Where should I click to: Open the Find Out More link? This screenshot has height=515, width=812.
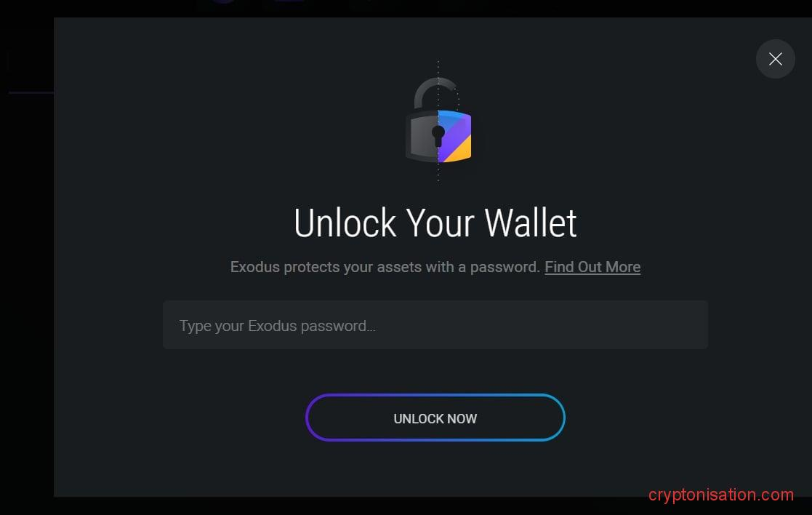pyautogui.click(x=592, y=267)
